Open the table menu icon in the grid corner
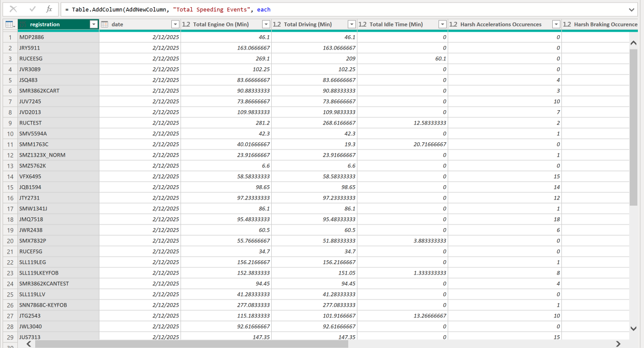The height and width of the screenshot is (348, 644). 10,24
